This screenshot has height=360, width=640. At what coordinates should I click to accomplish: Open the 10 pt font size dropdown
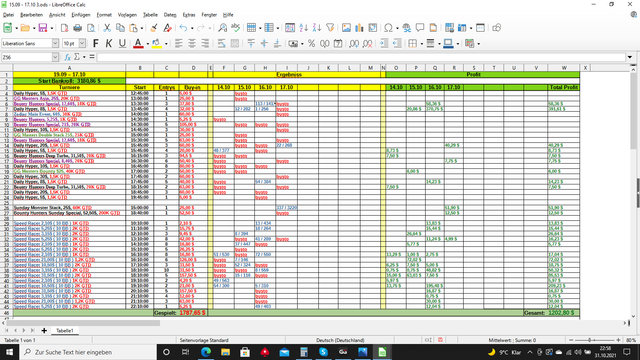pyautogui.click(x=82, y=43)
